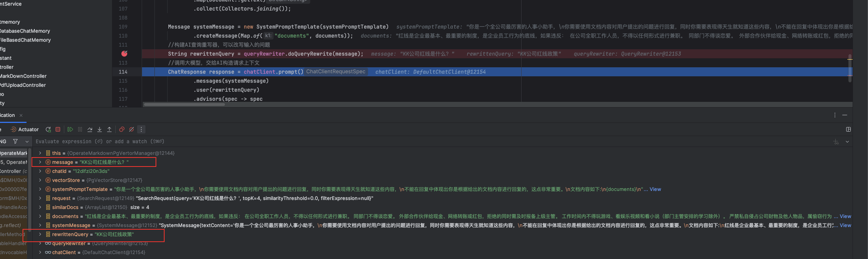This screenshot has width=868, height=259.
Task: Open more debug actions vertical dots
Action: (x=141, y=129)
